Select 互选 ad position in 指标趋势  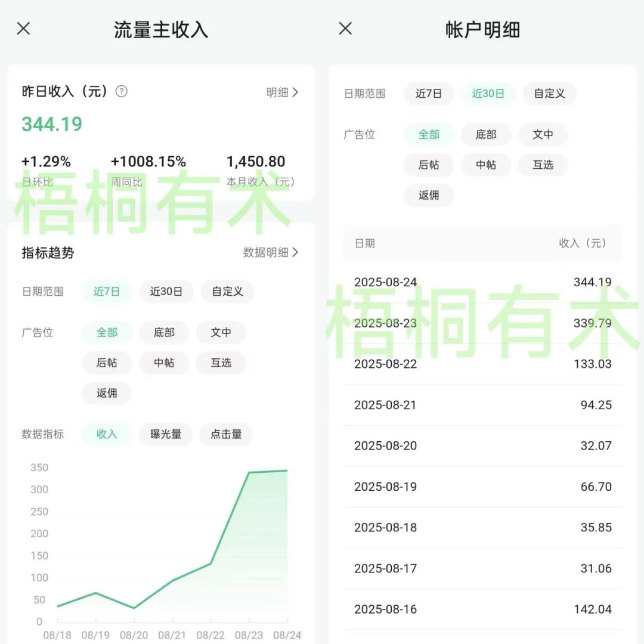pos(221,363)
